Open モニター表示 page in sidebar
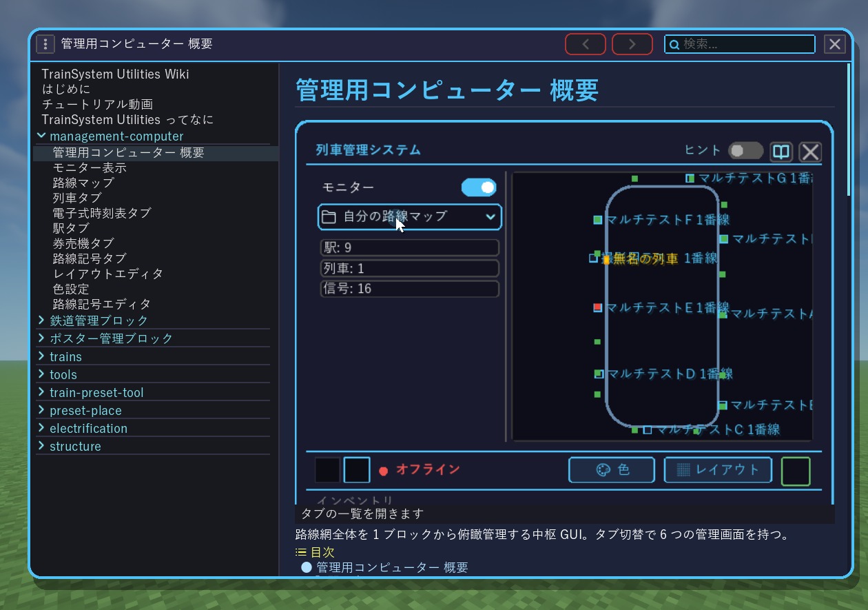Screen dimensions: 868x610 click(90, 168)
